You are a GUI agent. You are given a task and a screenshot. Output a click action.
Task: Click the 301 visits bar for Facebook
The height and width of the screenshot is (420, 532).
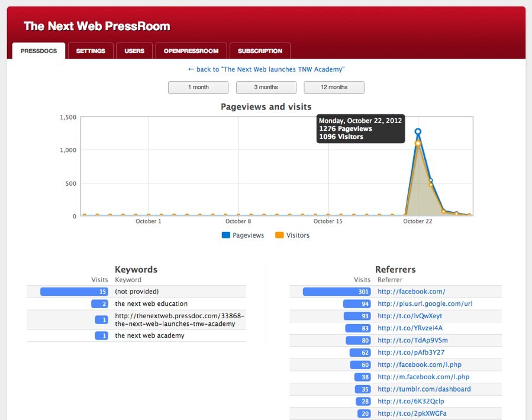[x=337, y=292]
